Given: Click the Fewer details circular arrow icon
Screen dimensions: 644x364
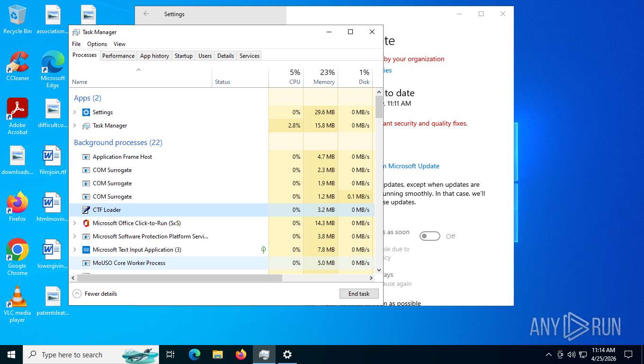Looking at the screenshot, I should (x=77, y=294).
